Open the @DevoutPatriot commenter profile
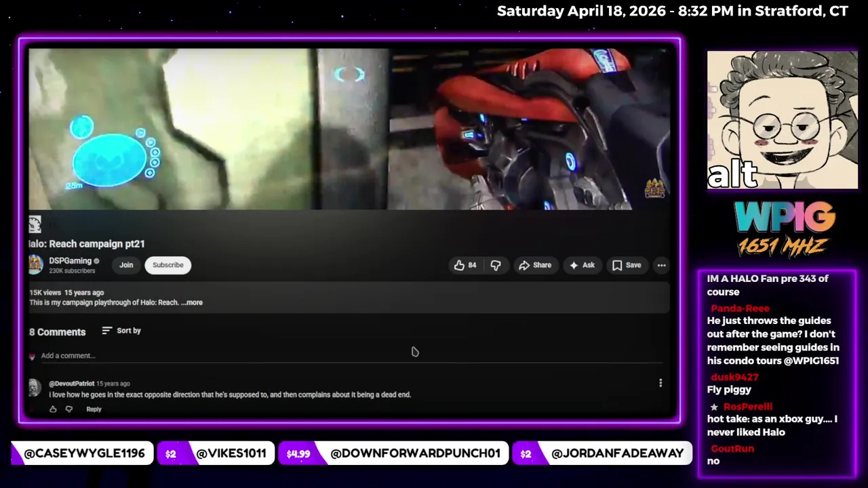 [x=71, y=384]
